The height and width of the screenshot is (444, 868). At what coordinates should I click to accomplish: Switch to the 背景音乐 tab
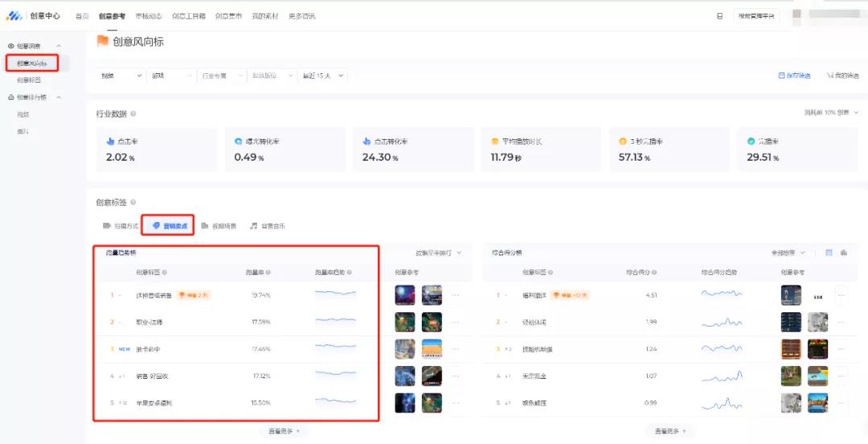tap(268, 226)
